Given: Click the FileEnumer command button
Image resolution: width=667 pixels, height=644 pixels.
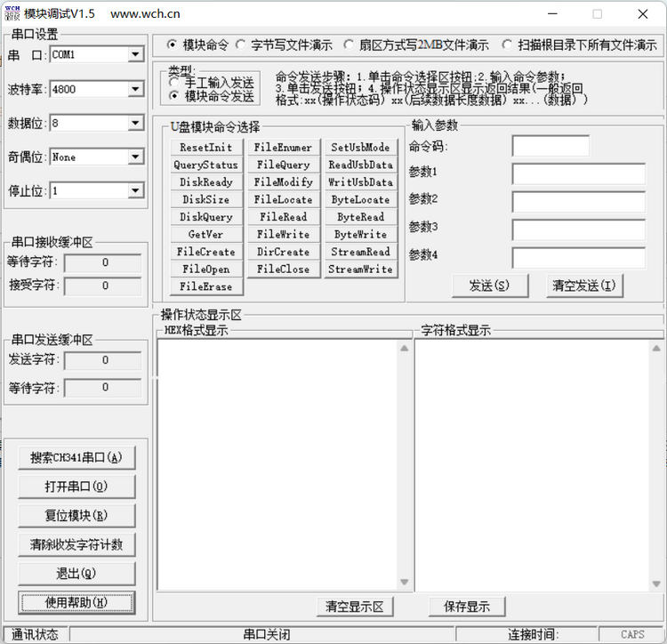Looking at the screenshot, I should [283, 148].
